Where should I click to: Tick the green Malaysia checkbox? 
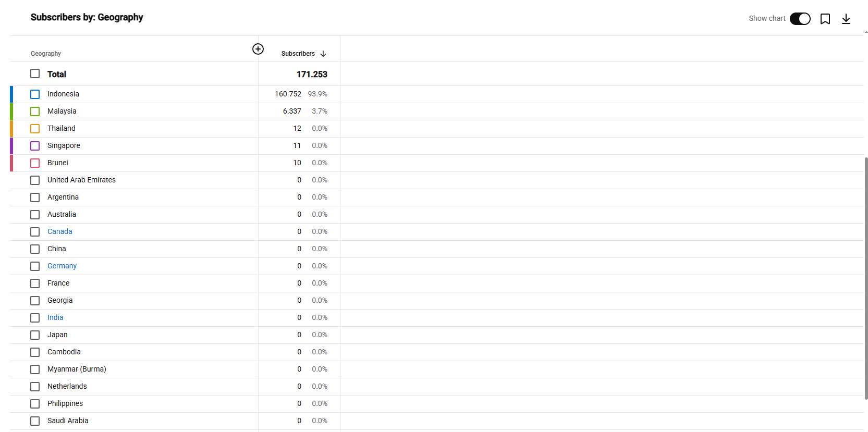pyautogui.click(x=35, y=112)
